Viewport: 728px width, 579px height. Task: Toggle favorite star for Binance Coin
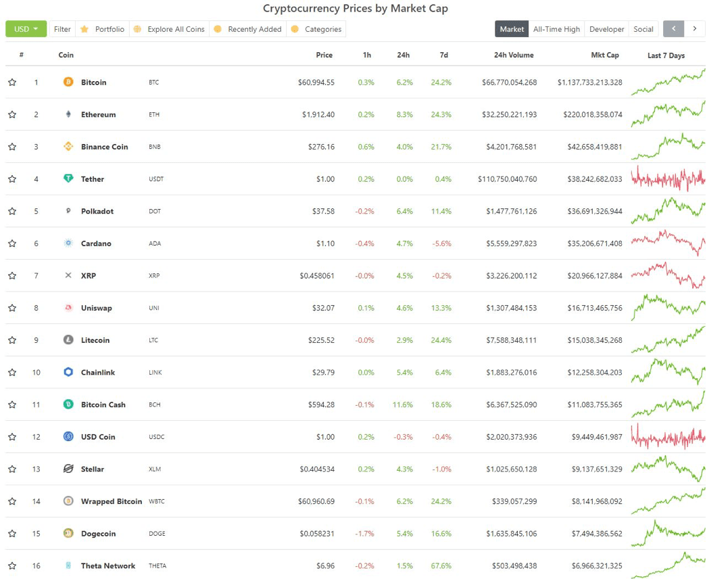13,146
